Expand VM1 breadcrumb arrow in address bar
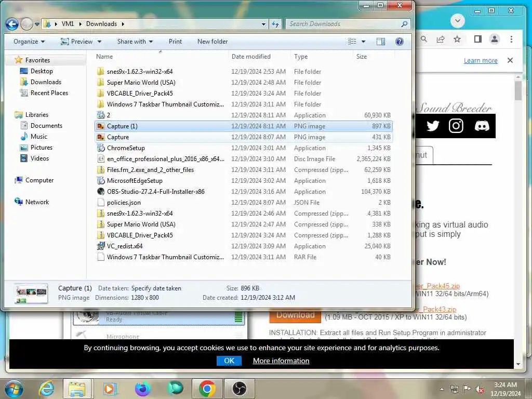The image size is (532, 399). point(80,24)
